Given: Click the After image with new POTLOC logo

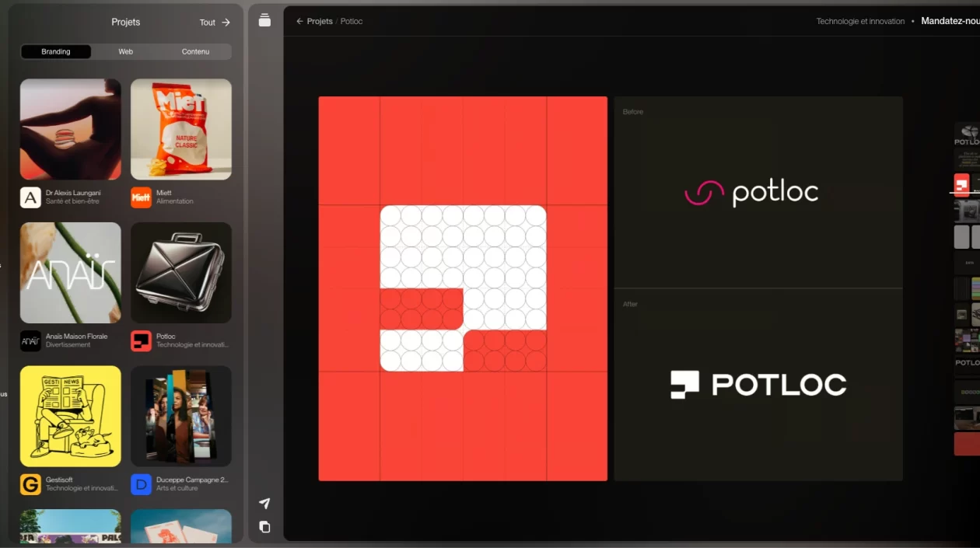Looking at the screenshot, I should pos(758,385).
